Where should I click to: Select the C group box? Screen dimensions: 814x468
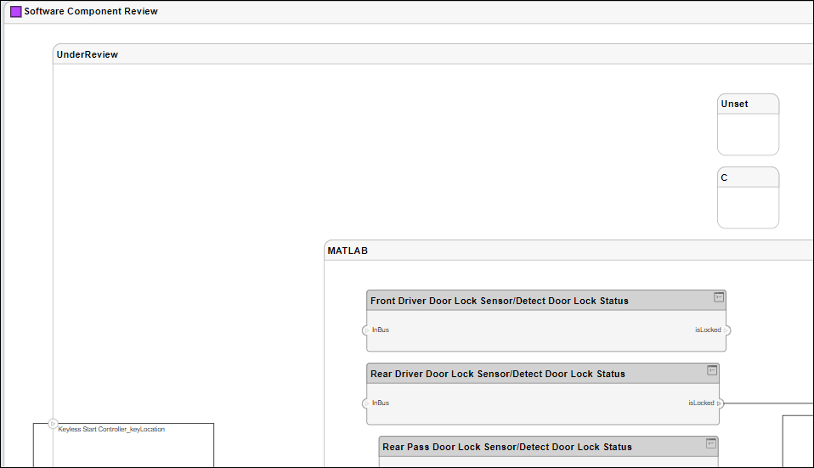[748, 198]
